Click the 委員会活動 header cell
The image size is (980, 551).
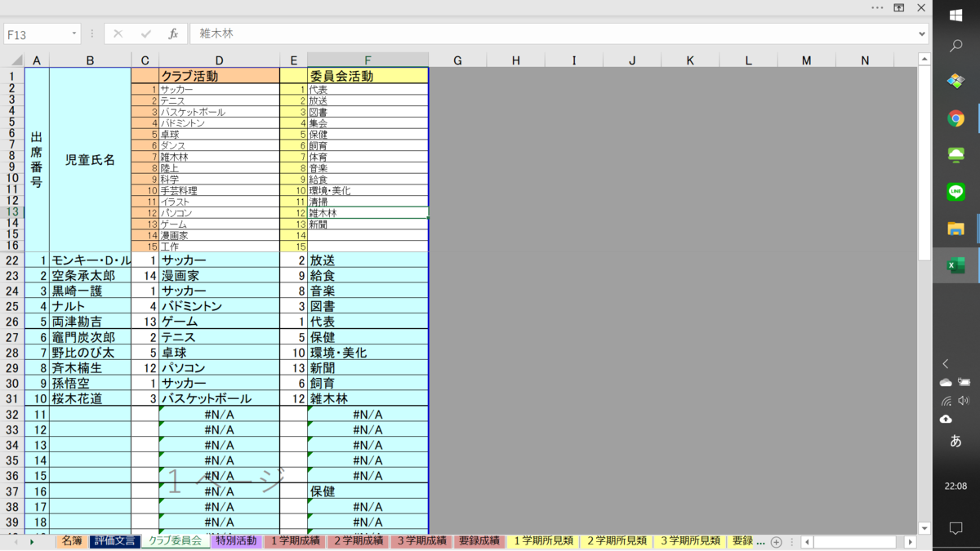pos(367,76)
